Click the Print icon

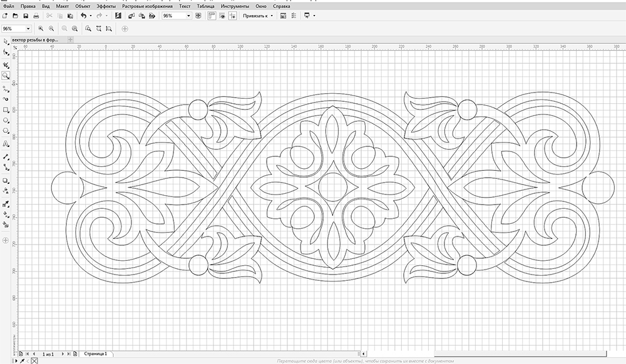(x=36, y=15)
